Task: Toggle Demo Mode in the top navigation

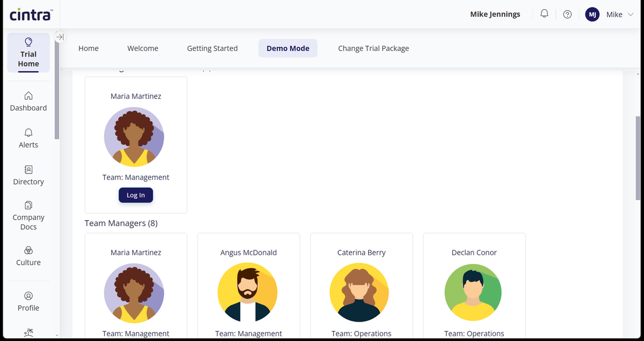Action: pos(288,48)
